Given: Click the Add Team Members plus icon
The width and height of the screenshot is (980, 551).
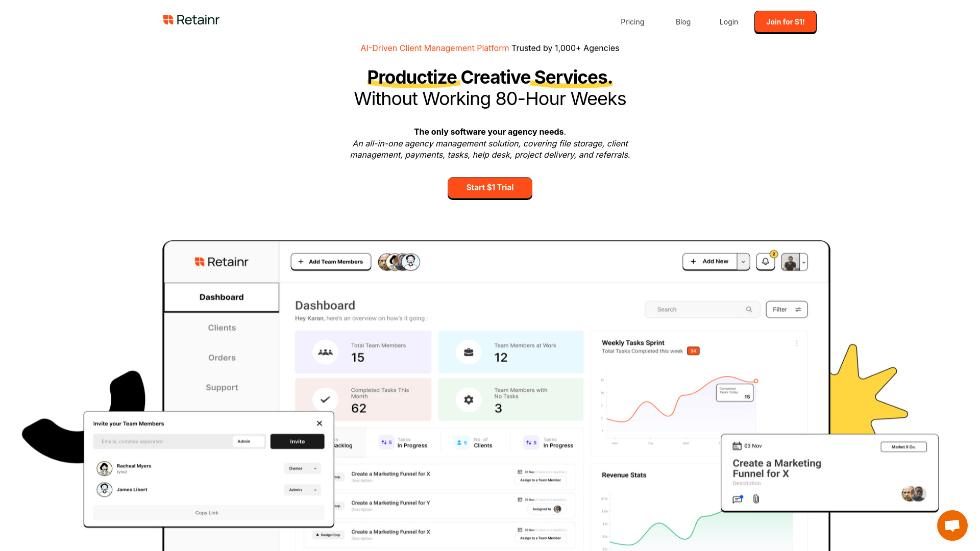Looking at the screenshot, I should click(302, 261).
